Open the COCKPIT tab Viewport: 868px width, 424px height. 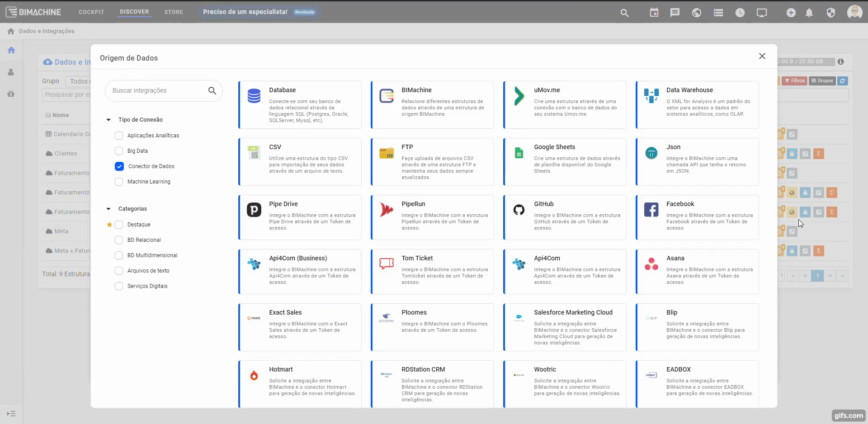[91, 12]
